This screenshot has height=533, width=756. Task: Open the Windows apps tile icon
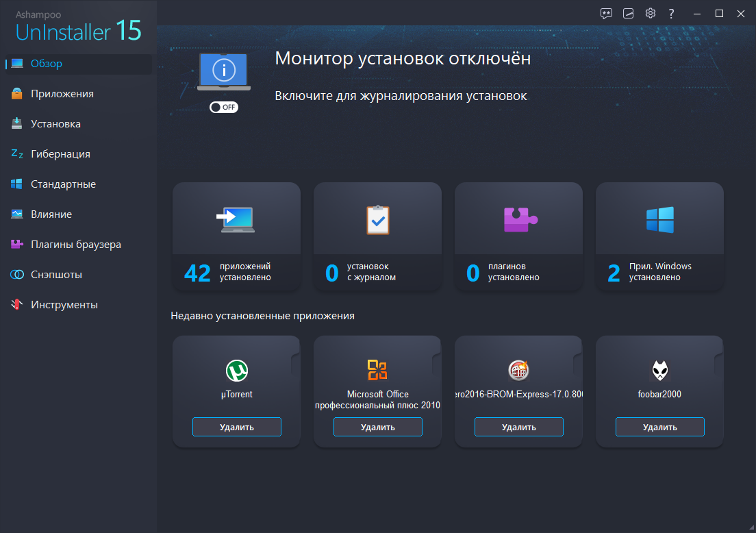pyautogui.click(x=660, y=220)
